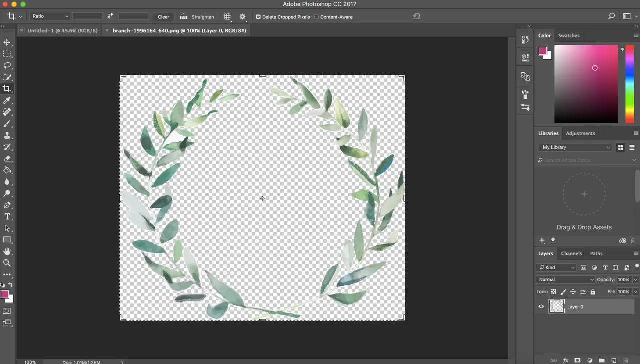Select the Rectangle shape tool
This screenshot has width=640, height=364.
pos(7,240)
